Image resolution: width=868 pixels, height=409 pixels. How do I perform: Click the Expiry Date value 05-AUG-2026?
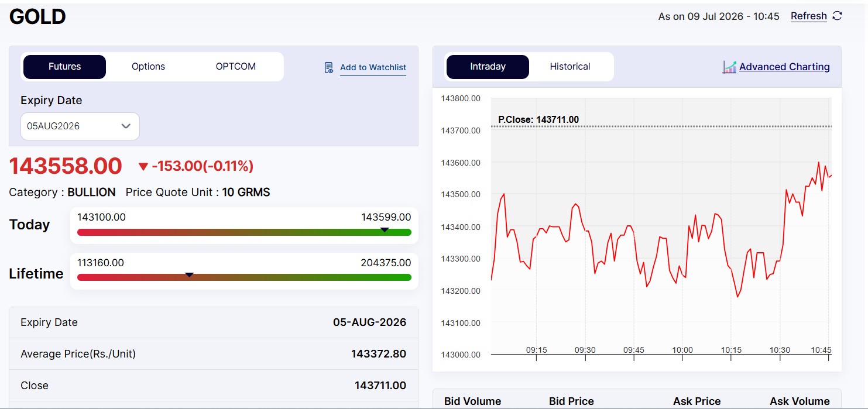(x=369, y=322)
